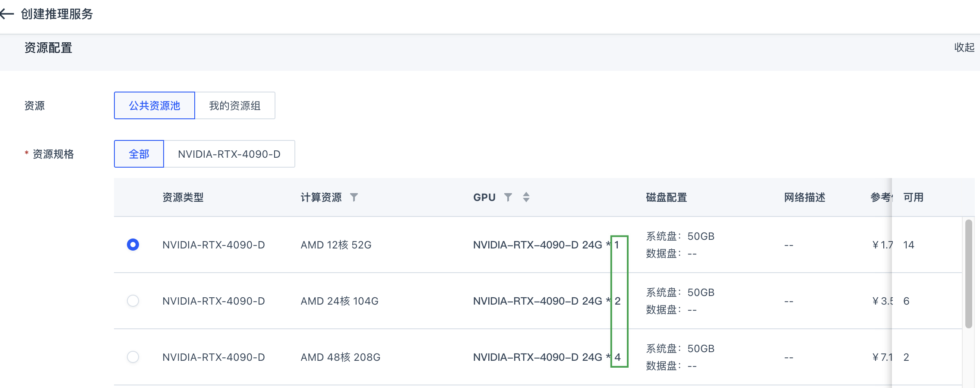Viewport: 980px width, 388px height.
Task: Click the 磁盘配置 column header
Action: click(x=667, y=197)
